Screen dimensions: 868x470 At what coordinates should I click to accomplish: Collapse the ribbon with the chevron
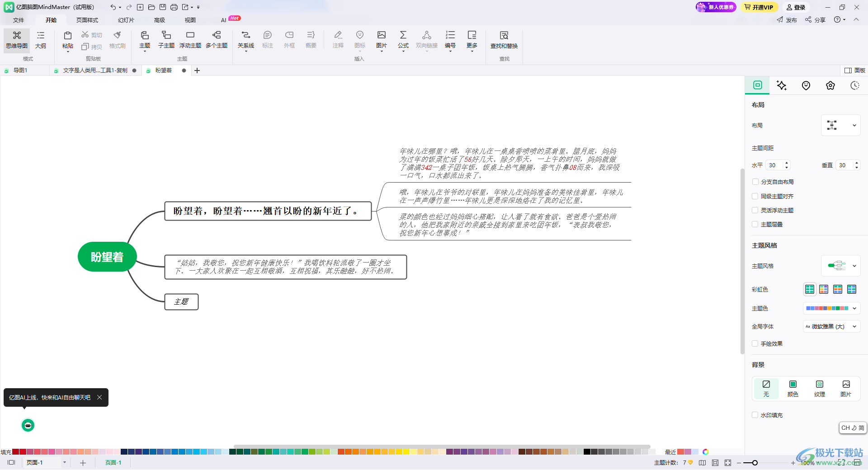tap(856, 19)
